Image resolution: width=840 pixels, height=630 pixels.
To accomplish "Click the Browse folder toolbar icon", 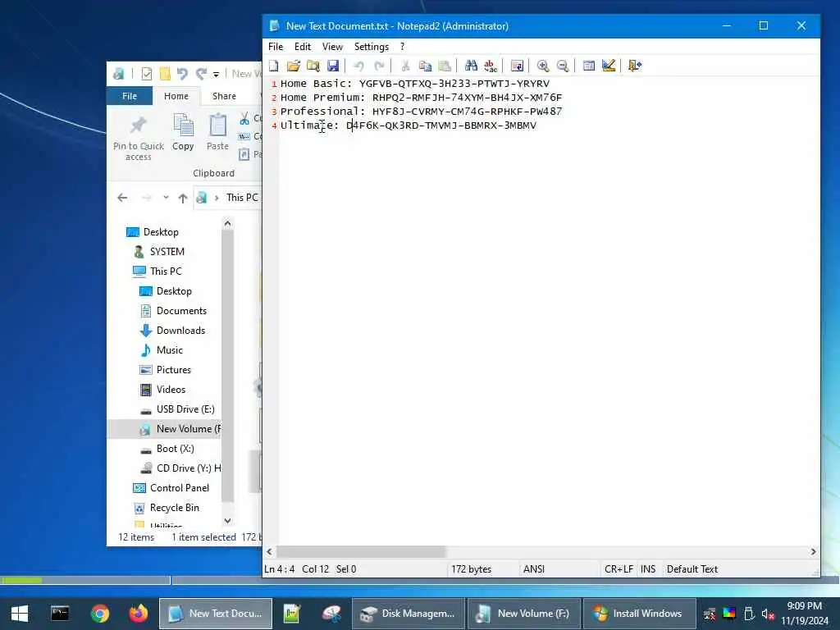I will tap(313, 66).
